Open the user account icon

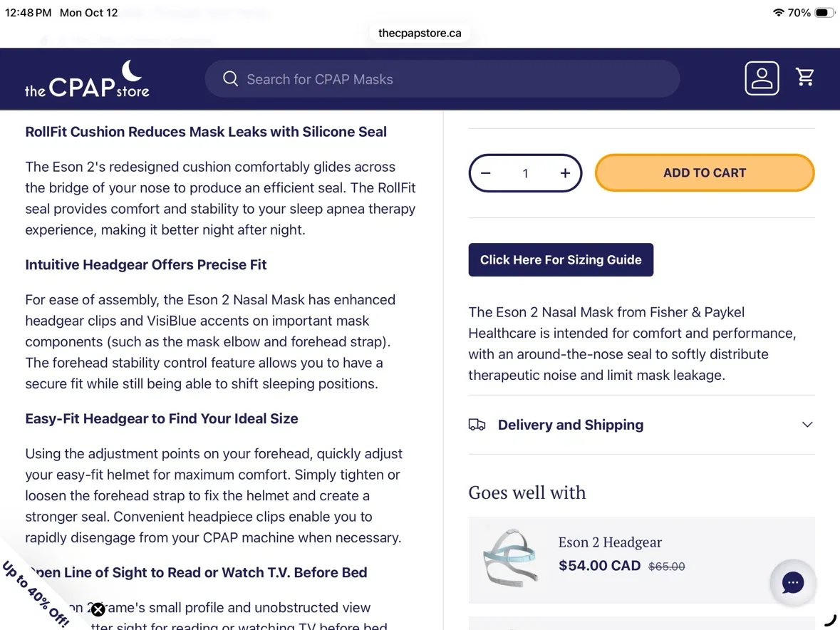762,78
